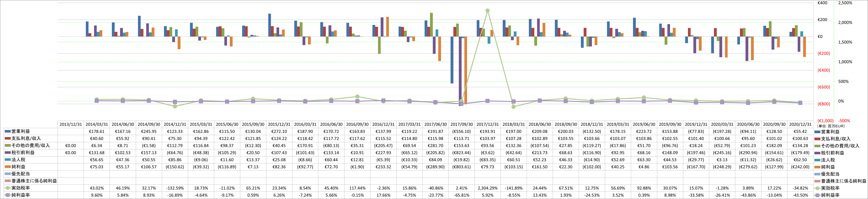Select the €272.10 operating income cell
The height and width of the screenshot is (199, 868).
coord(279,131)
